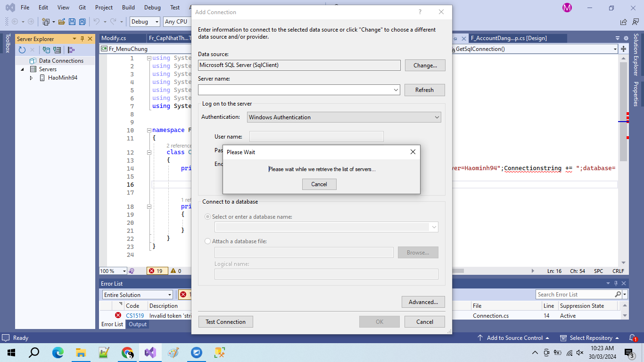
Task: Click 'Select Repository' in status bar
Action: 589,338
